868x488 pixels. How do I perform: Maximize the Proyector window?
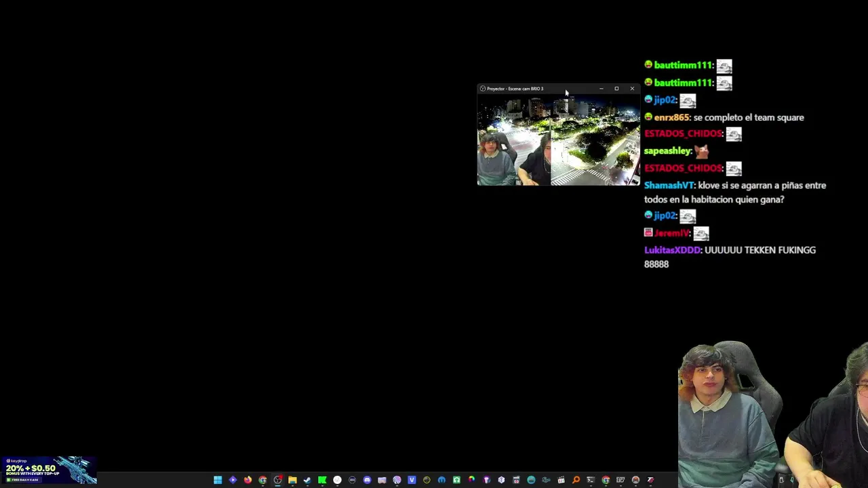click(x=616, y=89)
